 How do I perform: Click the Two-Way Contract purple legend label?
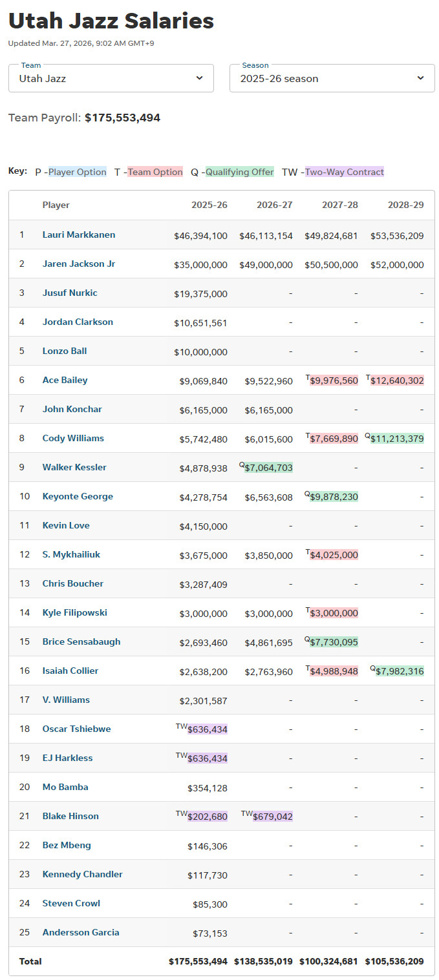click(345, 172)
